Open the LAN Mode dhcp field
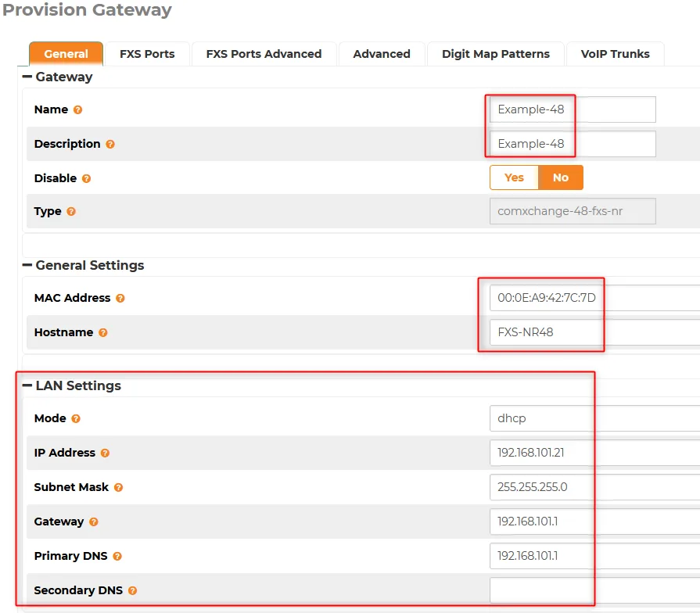Screen dimensions: 700x613 [x=594, y=418]
